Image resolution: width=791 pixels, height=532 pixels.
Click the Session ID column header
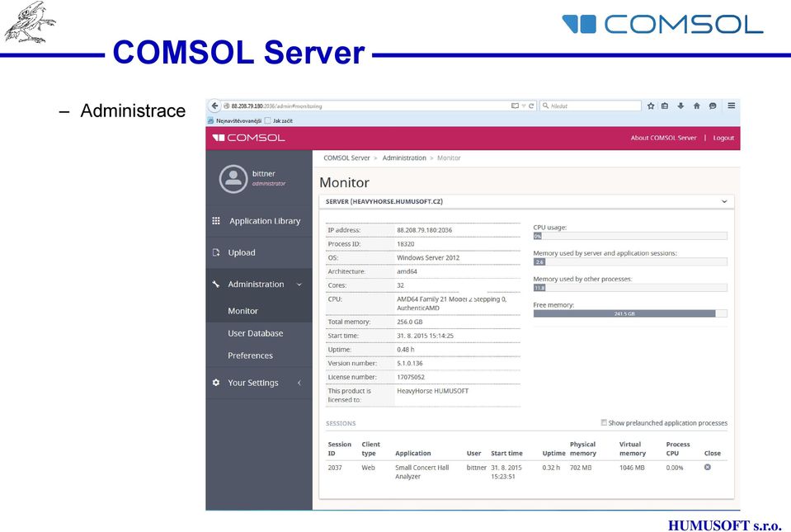point(340,449)
